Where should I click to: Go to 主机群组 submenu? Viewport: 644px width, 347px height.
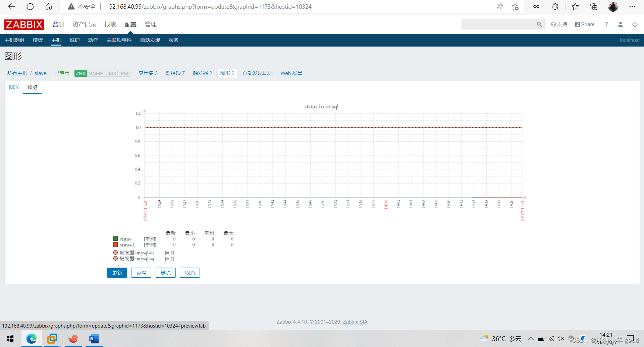14,40
